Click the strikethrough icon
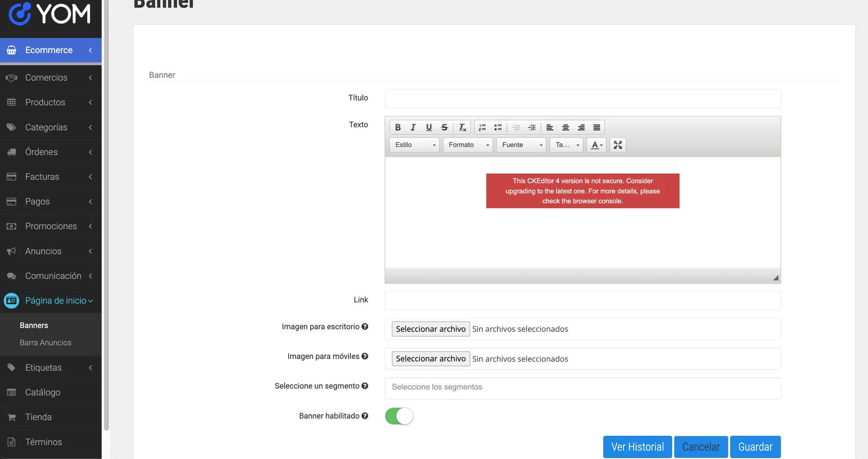Screen dimensions: 868x459 [x=444, y=127]
